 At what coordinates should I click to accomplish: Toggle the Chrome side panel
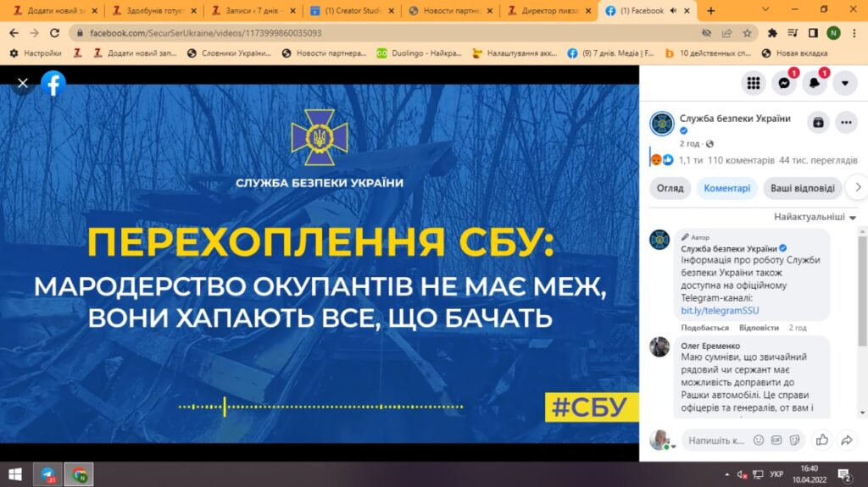pos(813,33)
